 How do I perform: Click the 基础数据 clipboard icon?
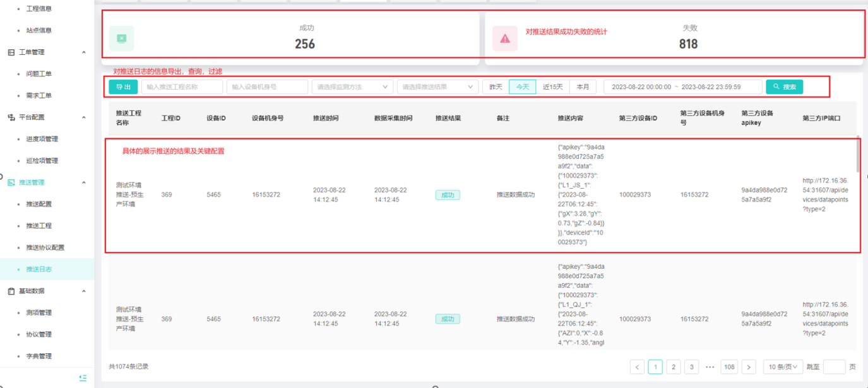coord(11,291)
